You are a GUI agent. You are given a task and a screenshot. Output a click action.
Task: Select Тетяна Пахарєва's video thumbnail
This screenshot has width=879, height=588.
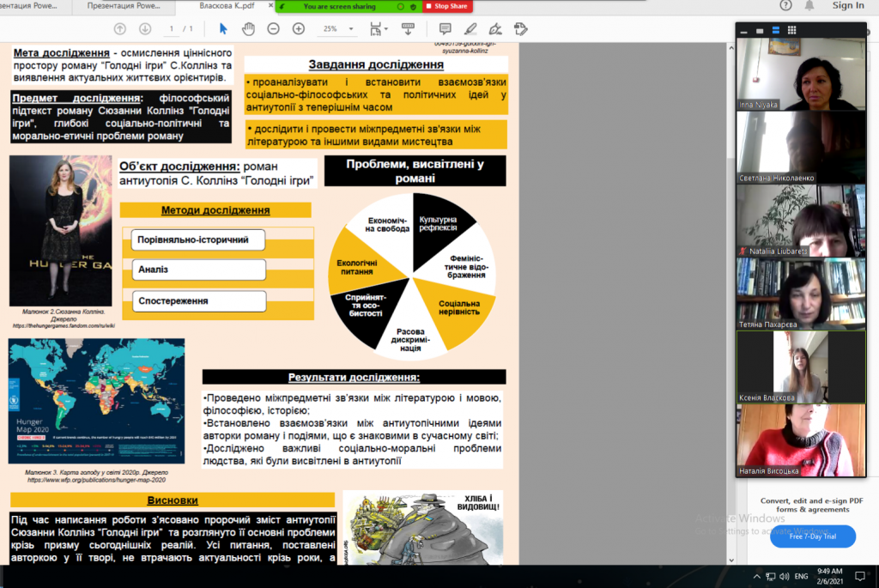pos(801,294)
